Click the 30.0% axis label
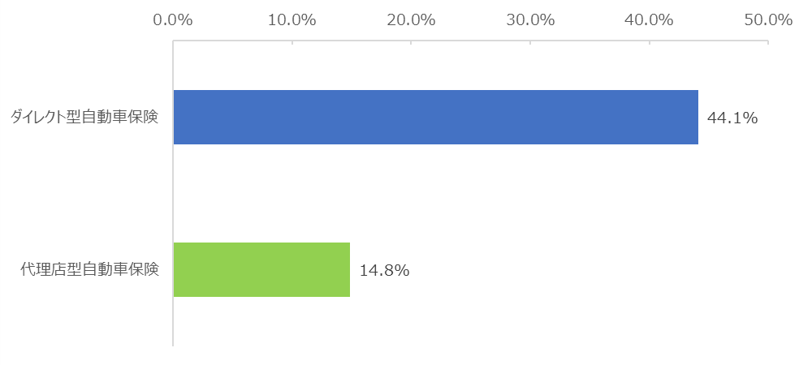812x365 pixels. [x=530, y=20]
